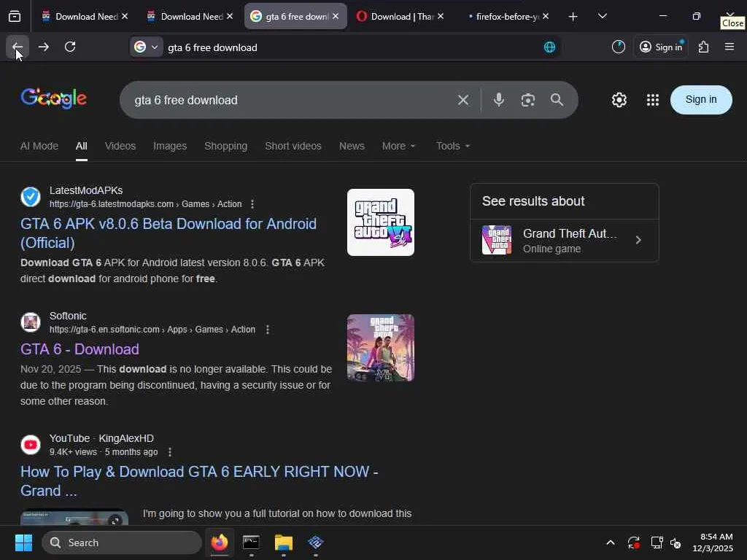Reload the current page
The image size is (747, 560).
[70, 47]
